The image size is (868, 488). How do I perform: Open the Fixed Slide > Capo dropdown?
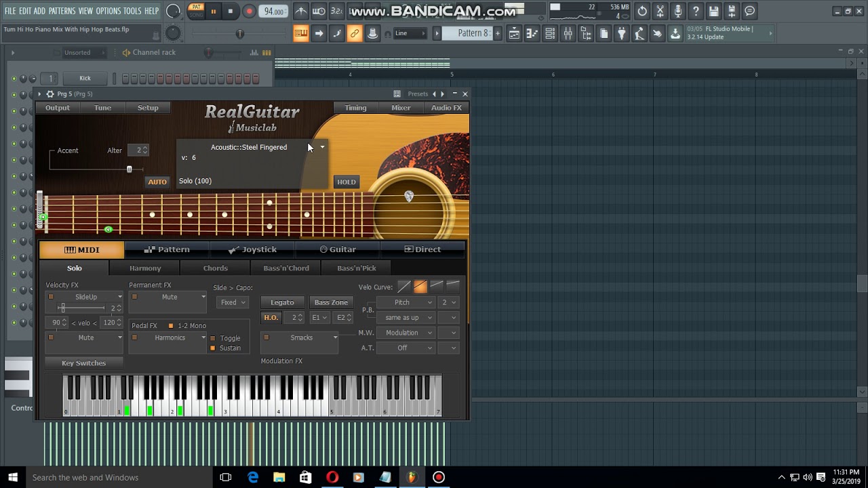pos(233,302)
